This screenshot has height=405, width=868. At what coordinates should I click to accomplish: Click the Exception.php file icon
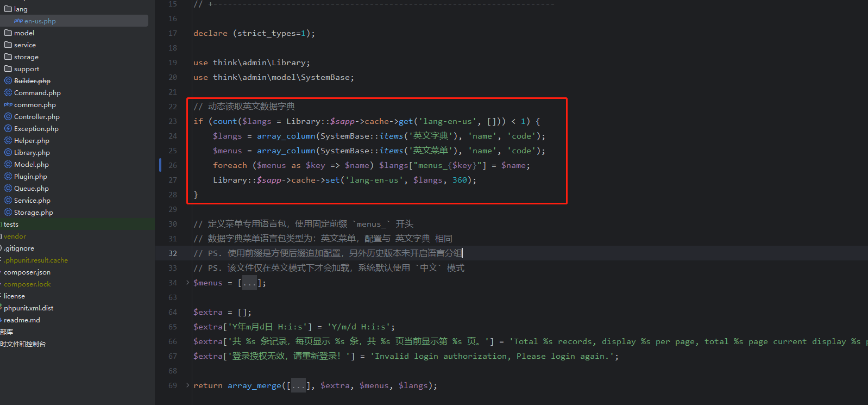[8, 128]
